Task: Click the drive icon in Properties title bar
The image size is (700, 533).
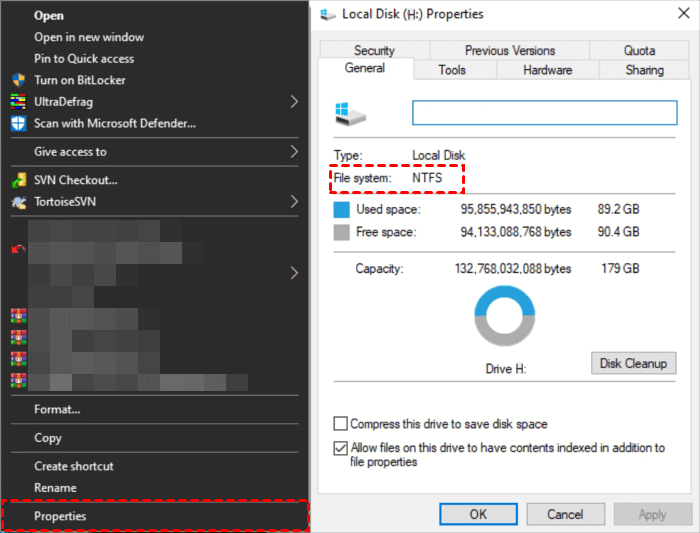Action: pos(328,14)
